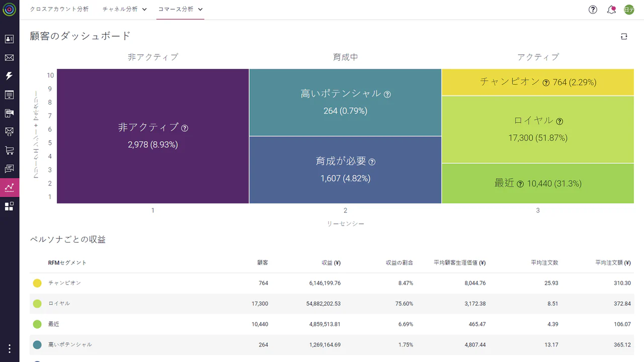
Task: Click average order count 25.93
Action: (x=551, y=283)
